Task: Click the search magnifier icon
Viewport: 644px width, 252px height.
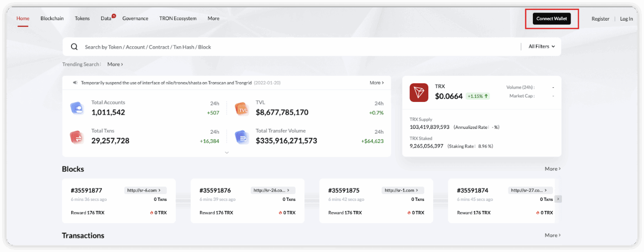Action: click(x=74, y=46)
